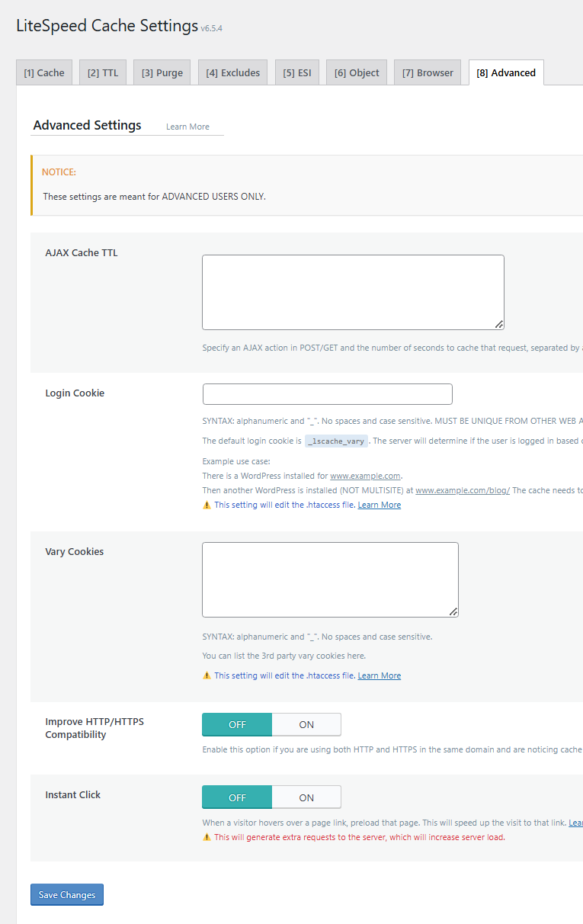This screenshot has height=924, width=583.
Task: Click the Advanced Settings heading
Action: tap(88, 125)
